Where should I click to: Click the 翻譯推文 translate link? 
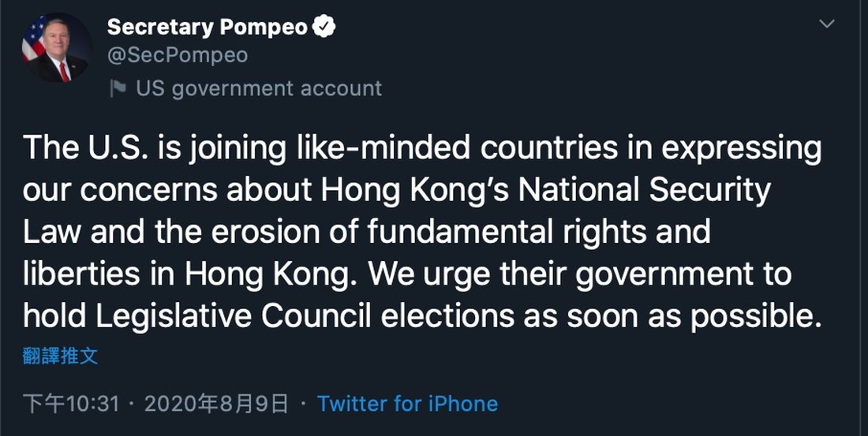coord(61,356)
